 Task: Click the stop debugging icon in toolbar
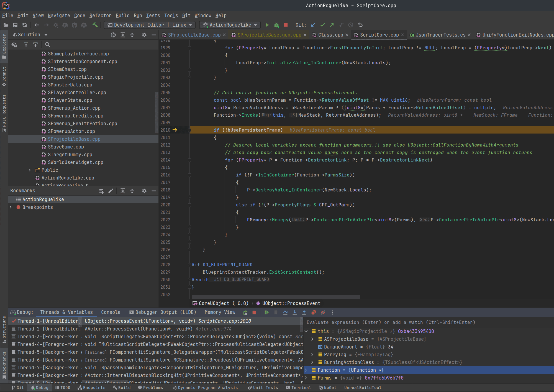click(286, 25)
